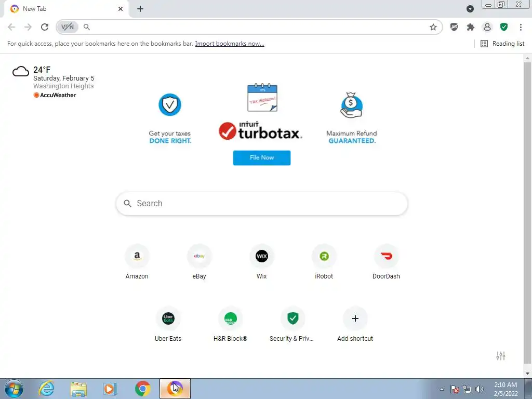Open File Explorer from taskbar
532x399 pixels.
pyautogui.click(x=78, y=389)
